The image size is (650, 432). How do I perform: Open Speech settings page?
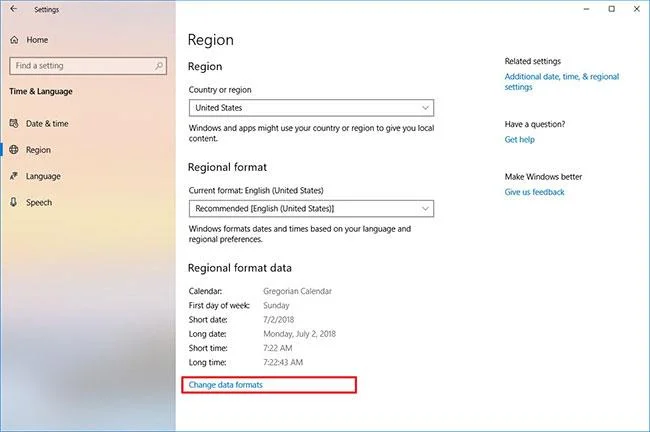[39, 202]
